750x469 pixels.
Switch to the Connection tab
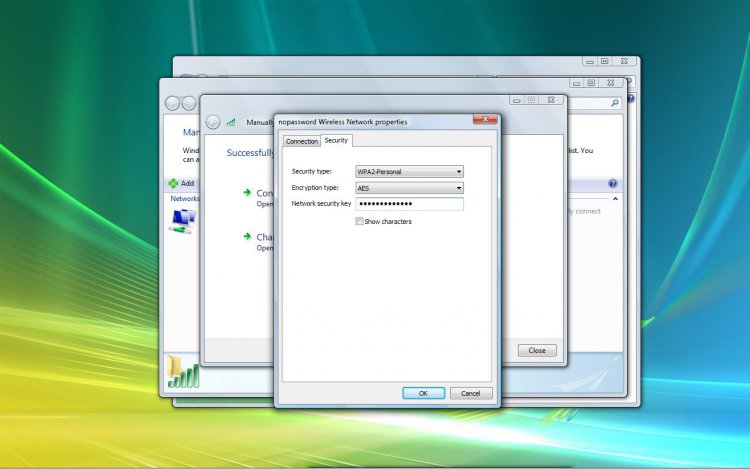point(302,142)
